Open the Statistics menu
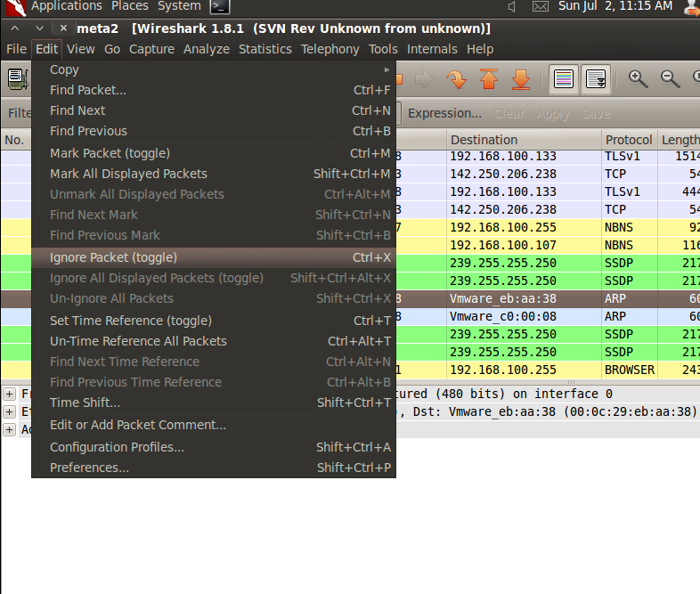 (x=265, y=49)
